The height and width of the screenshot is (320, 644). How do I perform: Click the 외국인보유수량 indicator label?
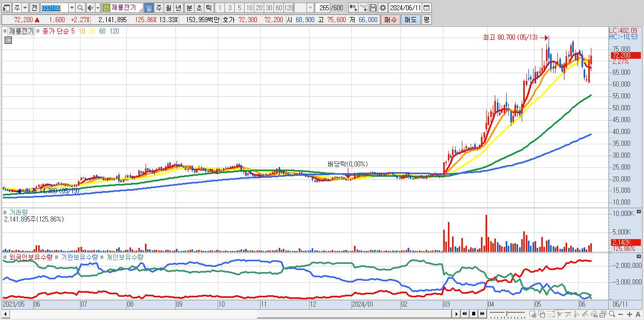tap(30, 257)
